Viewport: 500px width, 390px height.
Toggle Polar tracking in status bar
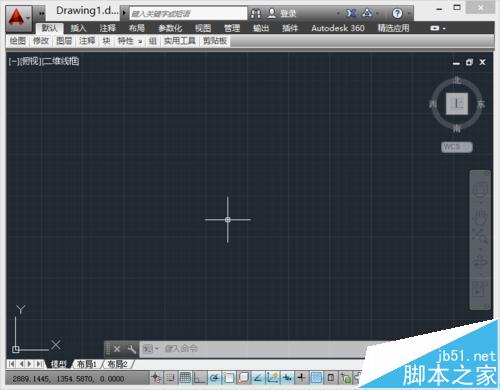click(214, 378)
